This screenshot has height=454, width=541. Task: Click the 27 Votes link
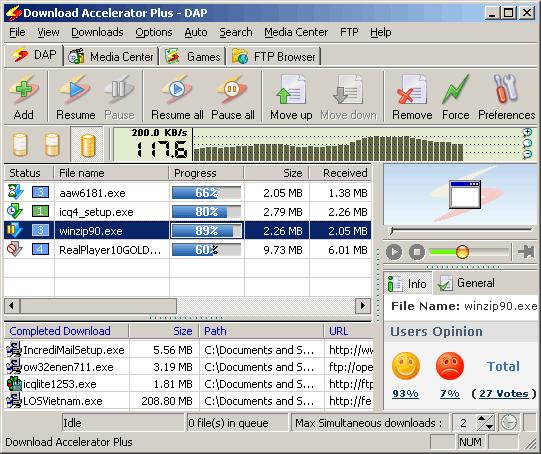(503, 394)
